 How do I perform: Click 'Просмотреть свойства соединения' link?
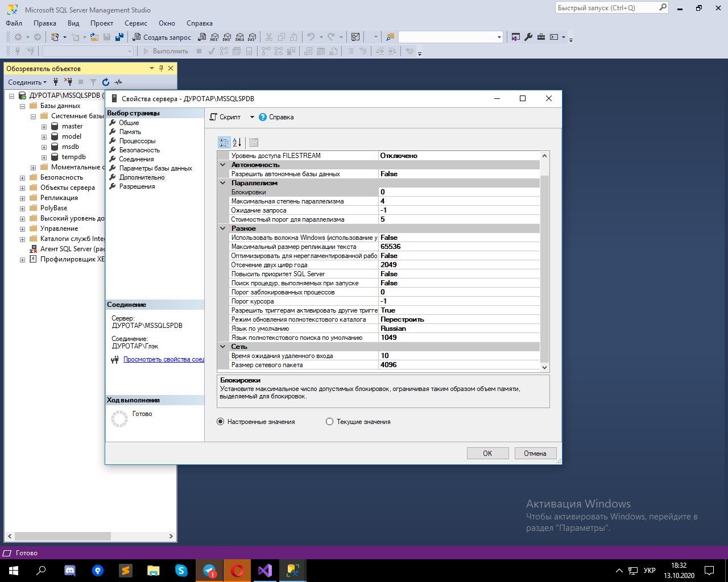164,359
